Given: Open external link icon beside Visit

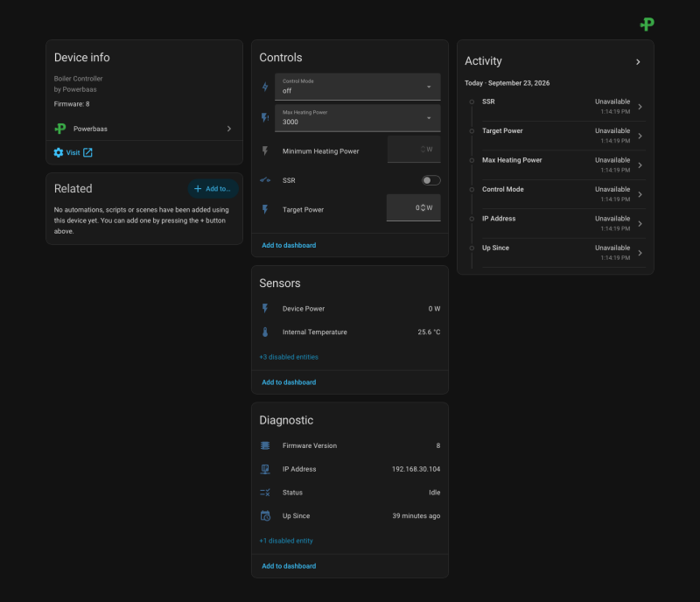Looking at the screenshot, I should pyautogui.click(x=88, y=153).
